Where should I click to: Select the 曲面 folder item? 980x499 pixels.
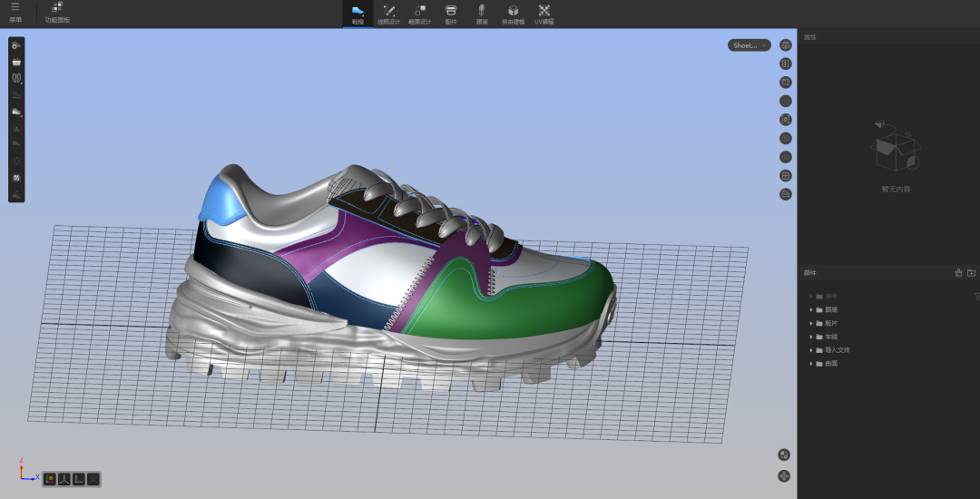tap(831, 364)
